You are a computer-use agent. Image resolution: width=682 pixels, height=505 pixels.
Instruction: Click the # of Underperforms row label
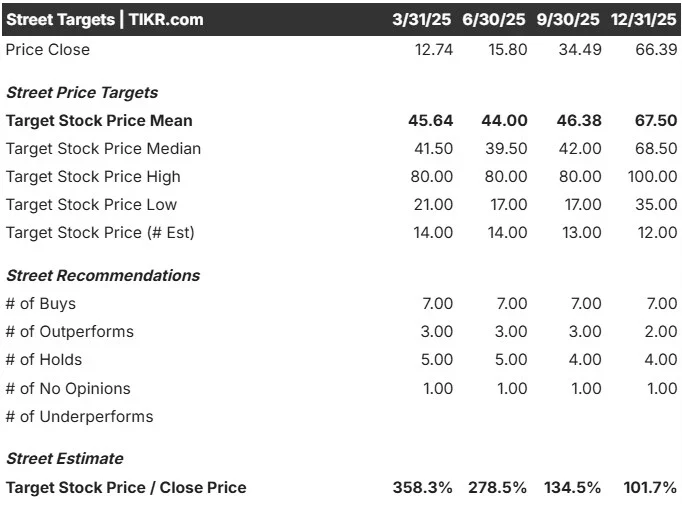click(x=80, y=417)
